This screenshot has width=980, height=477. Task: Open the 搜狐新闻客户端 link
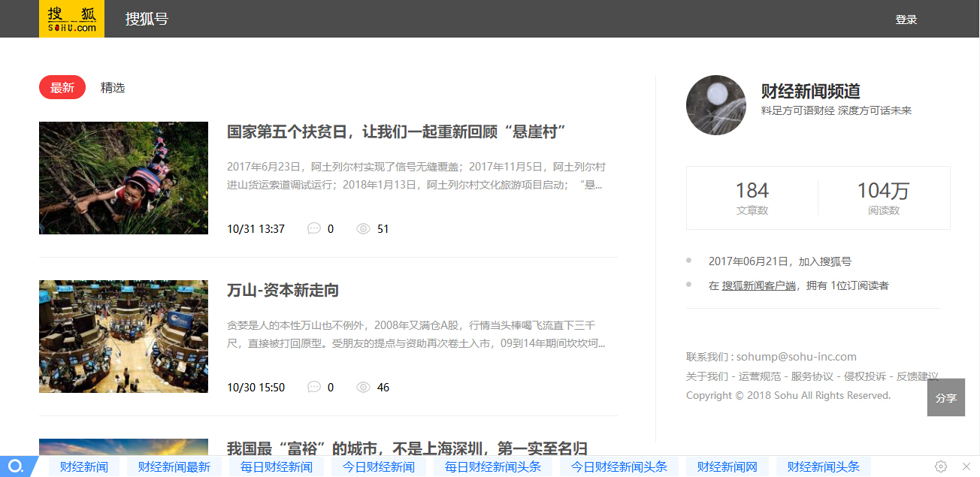(x=759, y=285)
